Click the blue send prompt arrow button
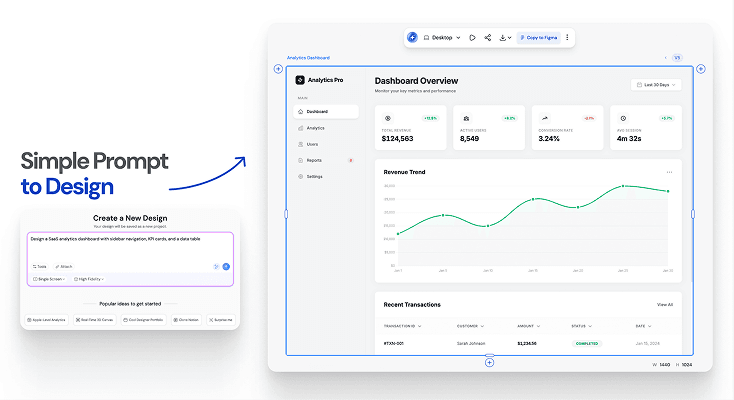 pyautogui.click(x=226, y=267)
